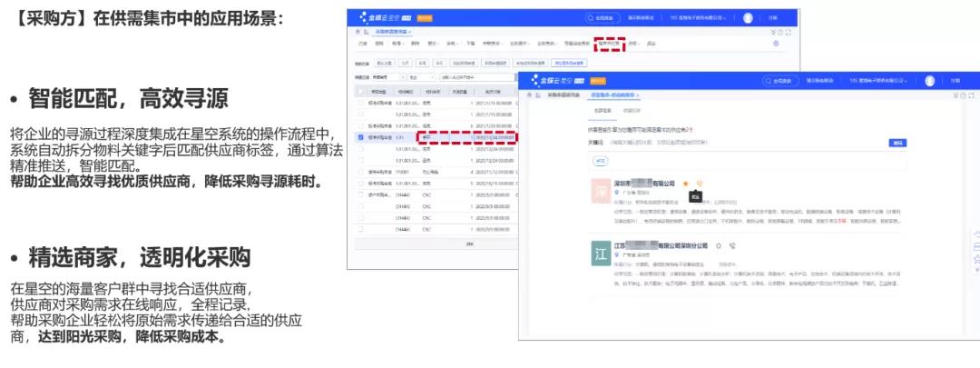Switch to the second tab under supplier search
The height and width of the screenshot is (368, 980).
pos(631,110)
